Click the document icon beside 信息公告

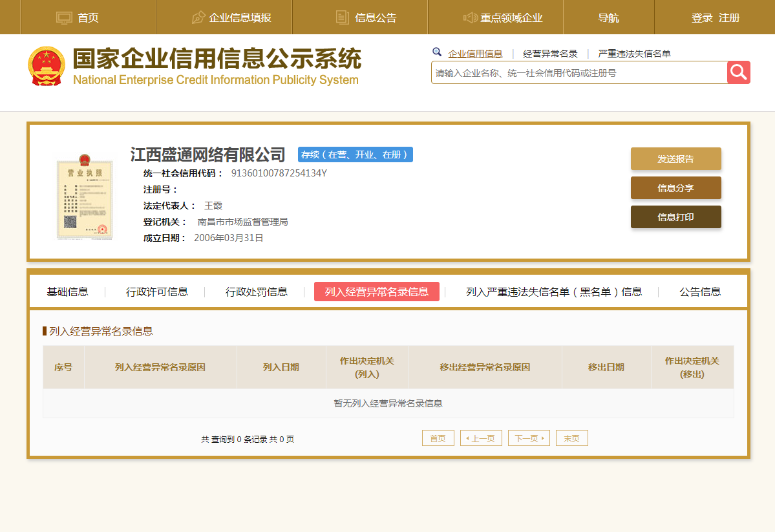tap(343, 18)
